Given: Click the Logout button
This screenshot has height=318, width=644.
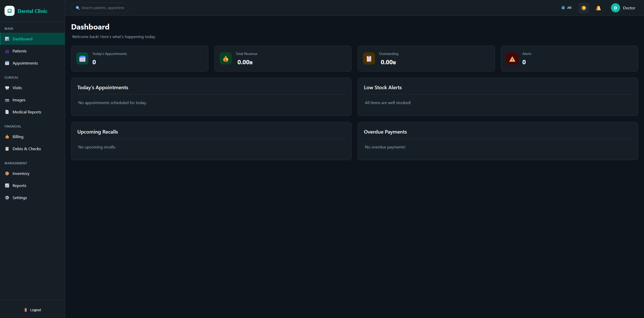Looking at the screenshot, I should 33,310.
